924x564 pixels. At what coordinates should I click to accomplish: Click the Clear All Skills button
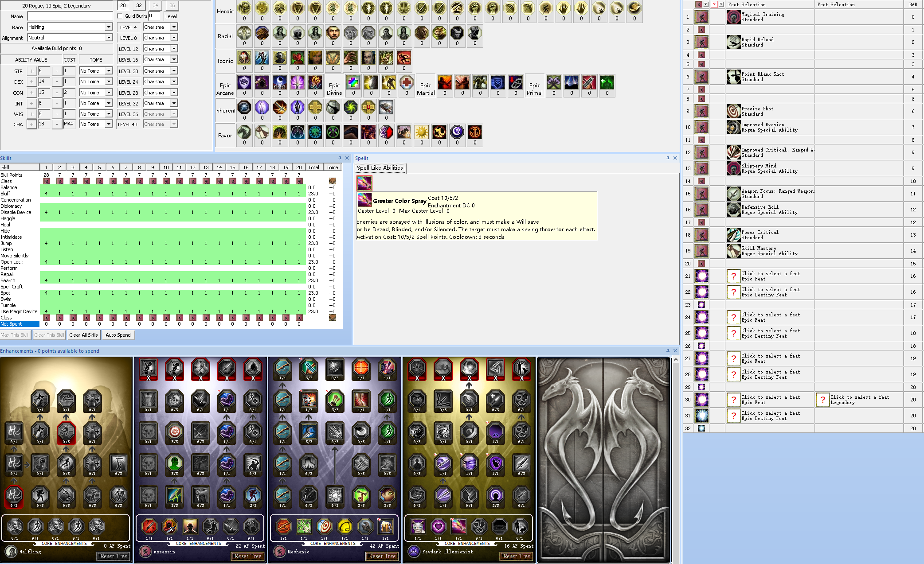point(83,335)
